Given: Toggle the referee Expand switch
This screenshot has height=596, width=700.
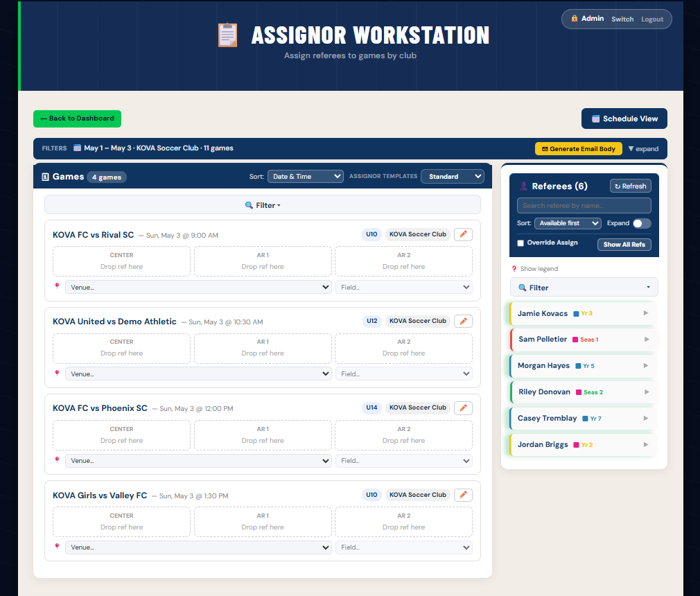Looking at the screenshot, I should 642,223.
